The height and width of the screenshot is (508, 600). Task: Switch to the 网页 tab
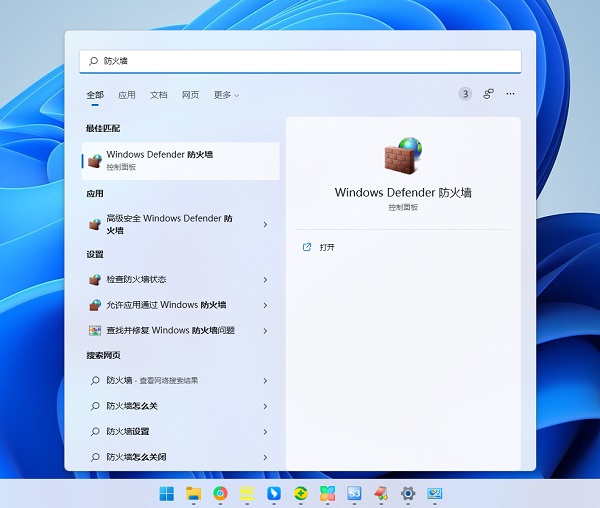pos(190,95)
